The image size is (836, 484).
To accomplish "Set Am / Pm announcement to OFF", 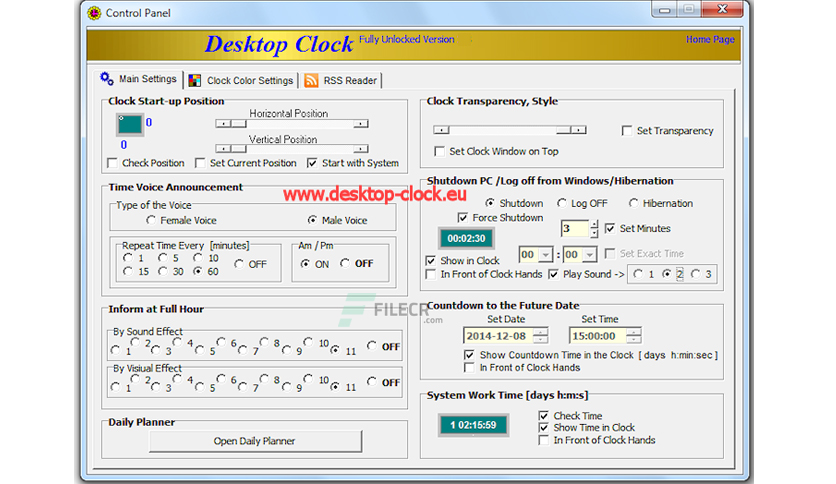I will 345,263.
